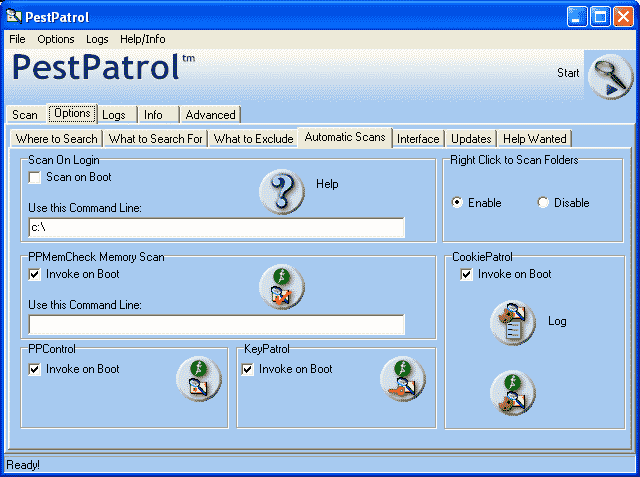This screenshot has height=477, width=640.
Task: Uncheck KeyPatrol Invoke on Boot
Action: [x=248, y=370]
